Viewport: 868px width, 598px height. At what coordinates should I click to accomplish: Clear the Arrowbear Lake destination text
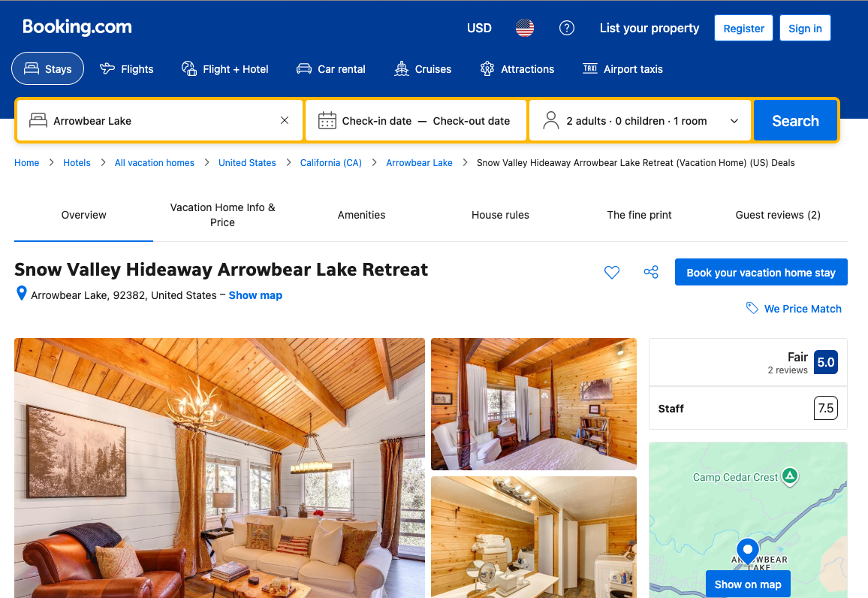[x=285, y=120]
